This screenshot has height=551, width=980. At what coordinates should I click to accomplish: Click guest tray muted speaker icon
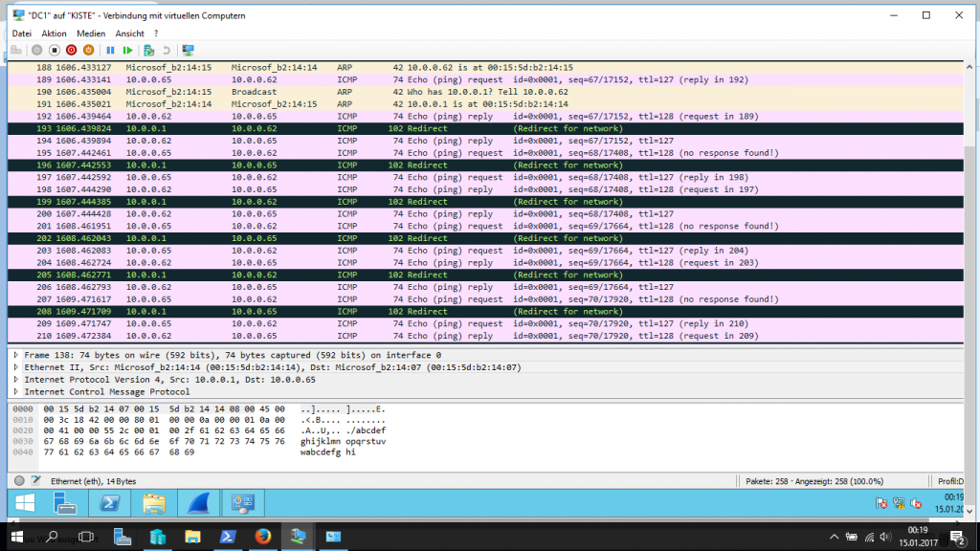[916, 503]
